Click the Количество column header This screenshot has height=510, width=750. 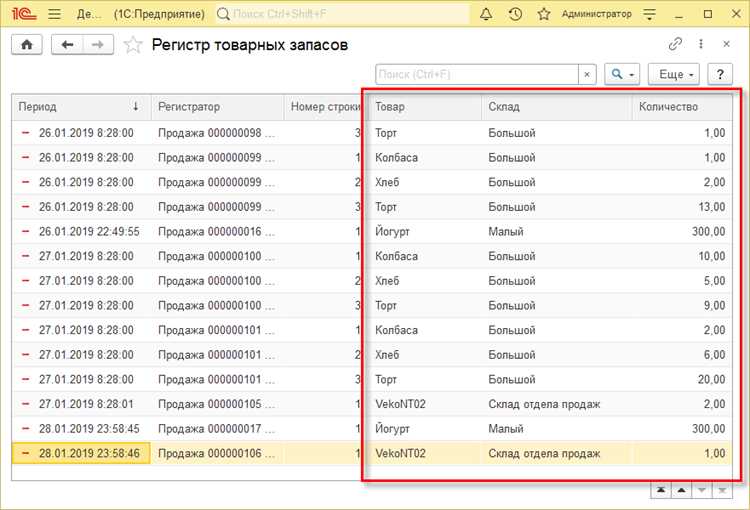click(682, 107)
